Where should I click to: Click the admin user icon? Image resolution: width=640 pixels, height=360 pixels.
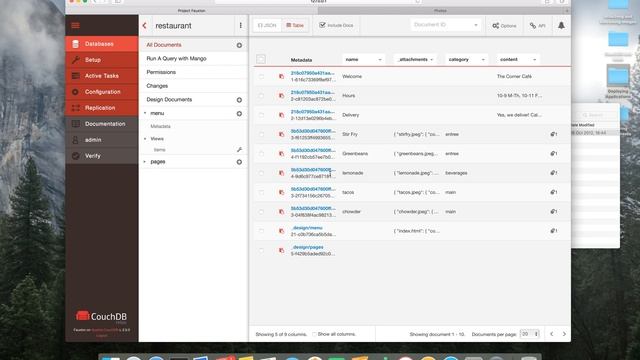[76, 140]
